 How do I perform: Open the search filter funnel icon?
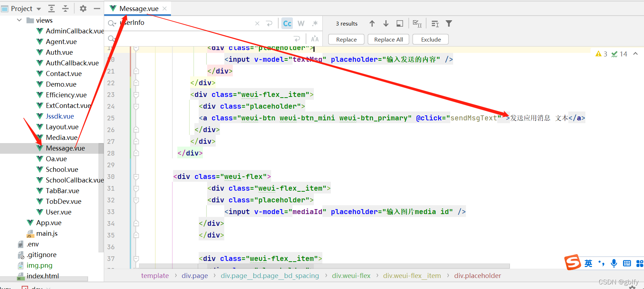click(449, 23)
